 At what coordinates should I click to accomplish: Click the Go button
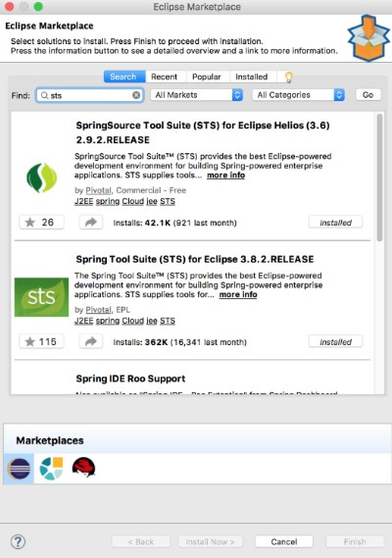pos(368,95)
